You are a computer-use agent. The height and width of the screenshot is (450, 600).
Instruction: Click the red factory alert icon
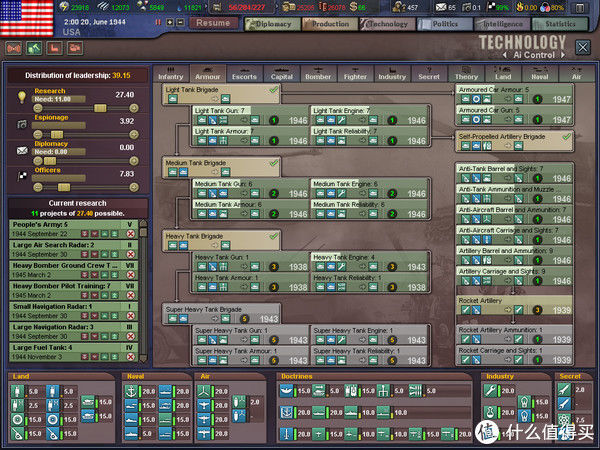click(x=54, y=49)
